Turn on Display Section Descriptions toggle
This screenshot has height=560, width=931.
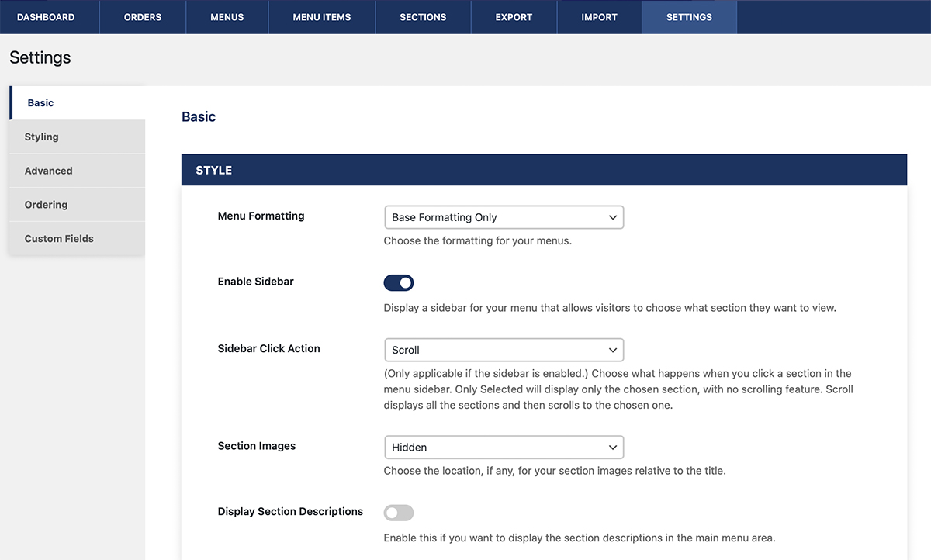click(x=399, y=513)
